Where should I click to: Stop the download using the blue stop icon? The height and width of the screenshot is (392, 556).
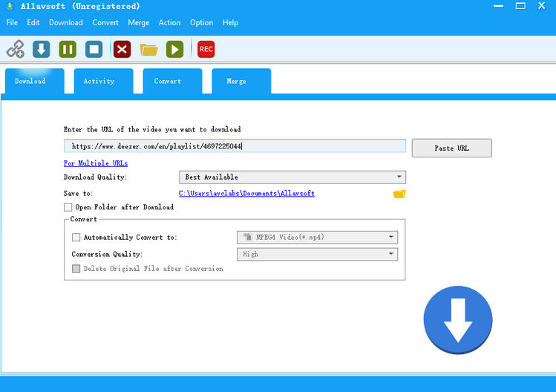click(94, 49)
